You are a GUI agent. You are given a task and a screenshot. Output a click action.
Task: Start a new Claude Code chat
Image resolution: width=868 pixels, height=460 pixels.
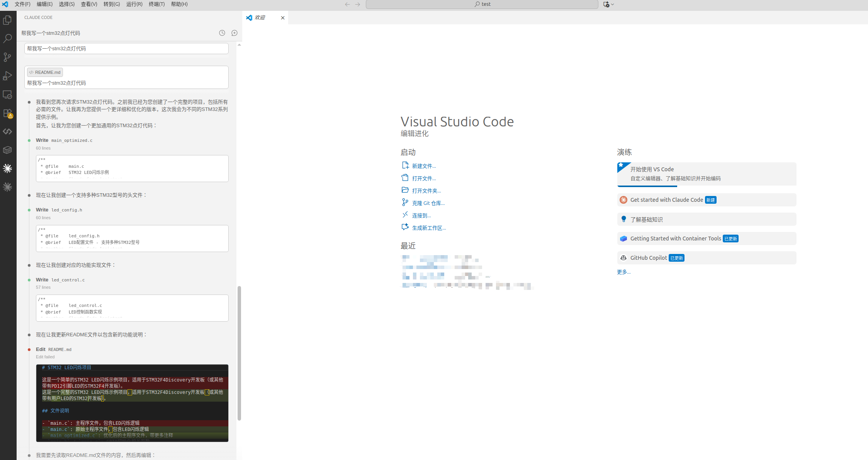(234, 33)
